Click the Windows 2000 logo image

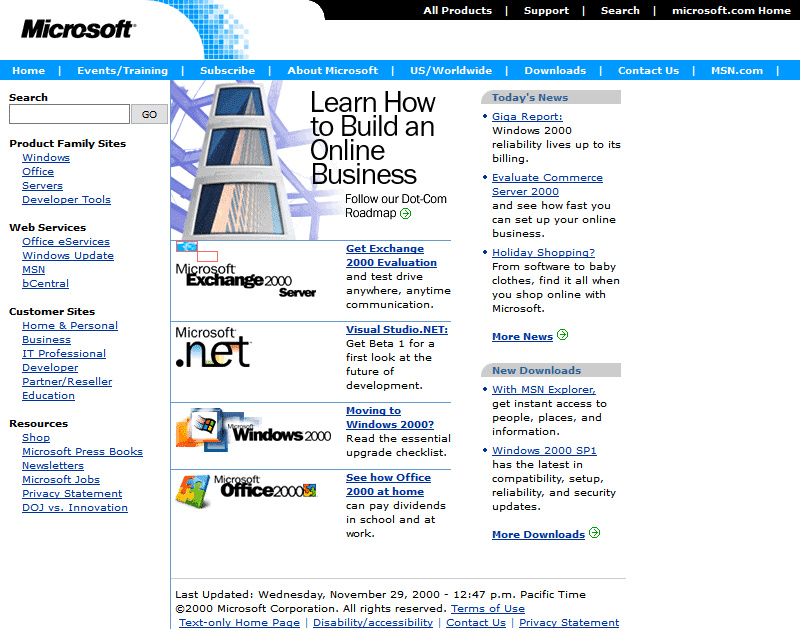click(254, 429)
